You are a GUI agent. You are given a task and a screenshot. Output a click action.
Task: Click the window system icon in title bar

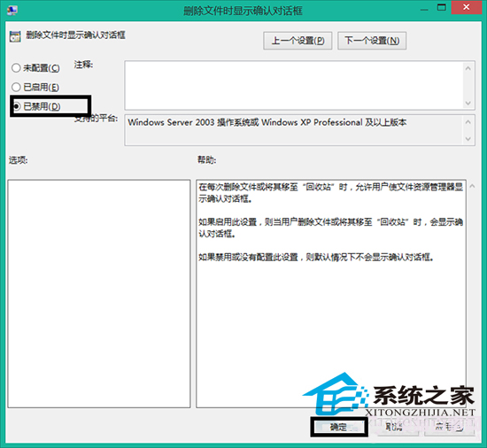tap(12, 10)
